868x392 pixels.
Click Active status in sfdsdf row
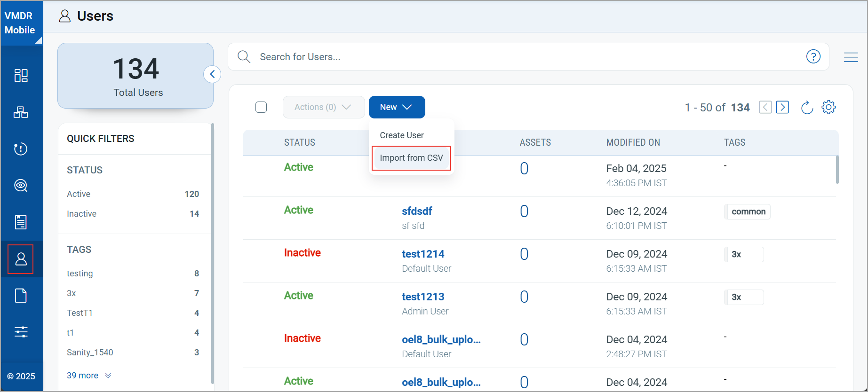point(298,210)
